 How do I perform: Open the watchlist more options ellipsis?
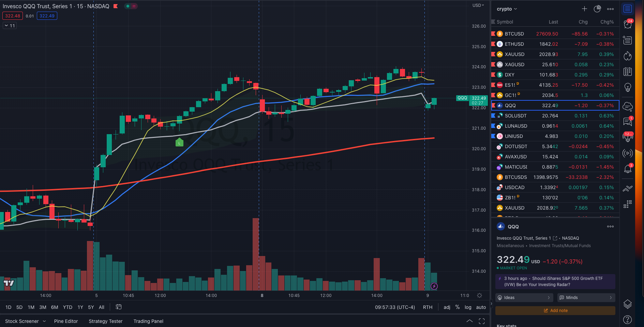[x=610, y=9]
